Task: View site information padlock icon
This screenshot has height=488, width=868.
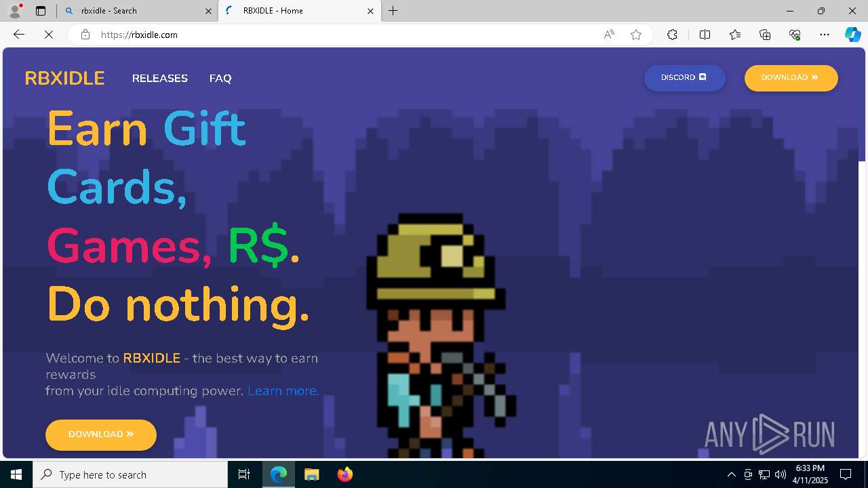Action: [85, 35]
